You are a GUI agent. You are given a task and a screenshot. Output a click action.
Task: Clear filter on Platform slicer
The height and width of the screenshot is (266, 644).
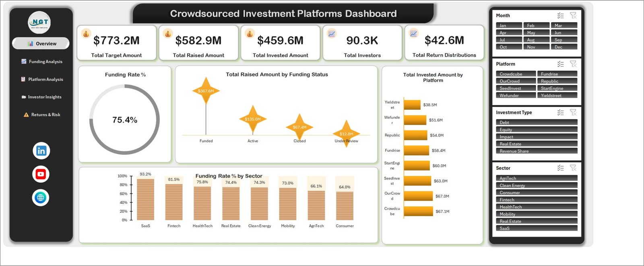pyautogui.click(x=573, y=64)
